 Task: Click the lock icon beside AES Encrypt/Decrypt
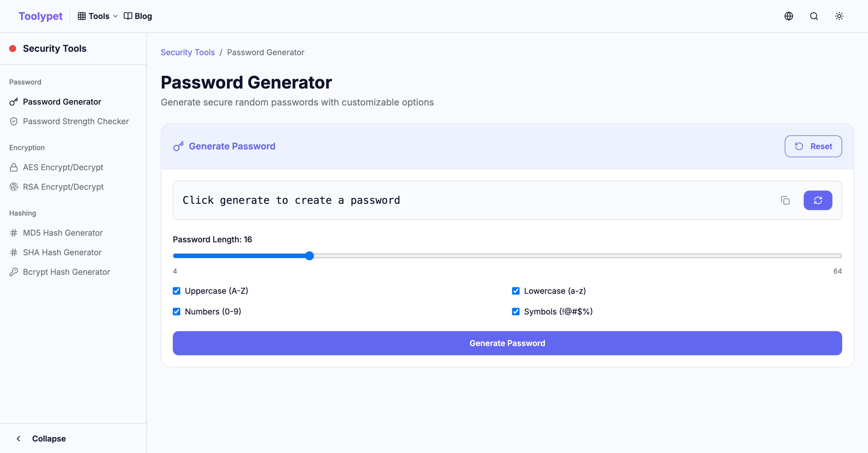[14, 167]
